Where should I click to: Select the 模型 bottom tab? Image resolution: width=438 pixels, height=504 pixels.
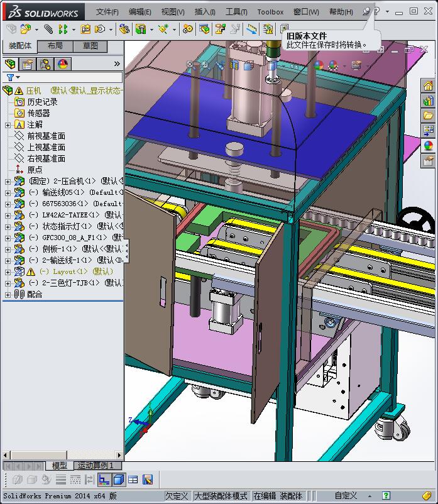(60, 465)
